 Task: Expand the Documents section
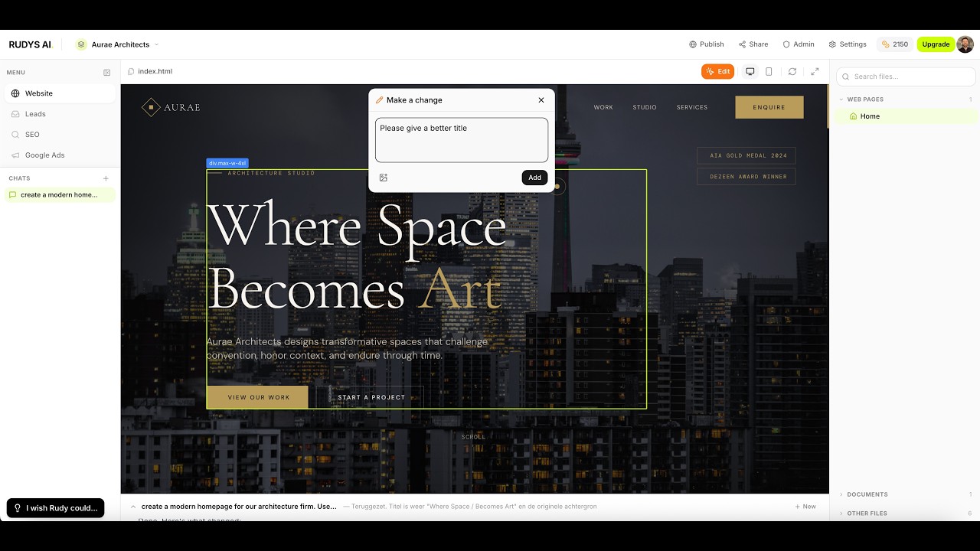point(905,494)
